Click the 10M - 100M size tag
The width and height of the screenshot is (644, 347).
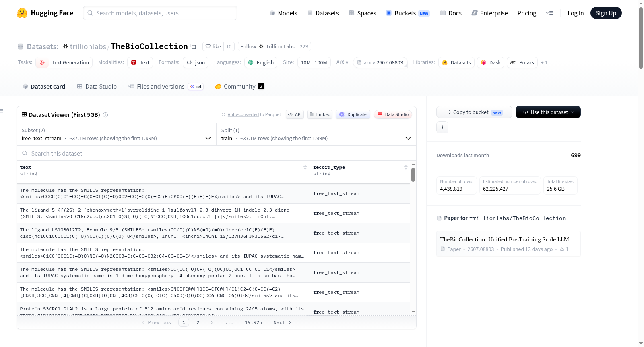[x=314, y=62]
